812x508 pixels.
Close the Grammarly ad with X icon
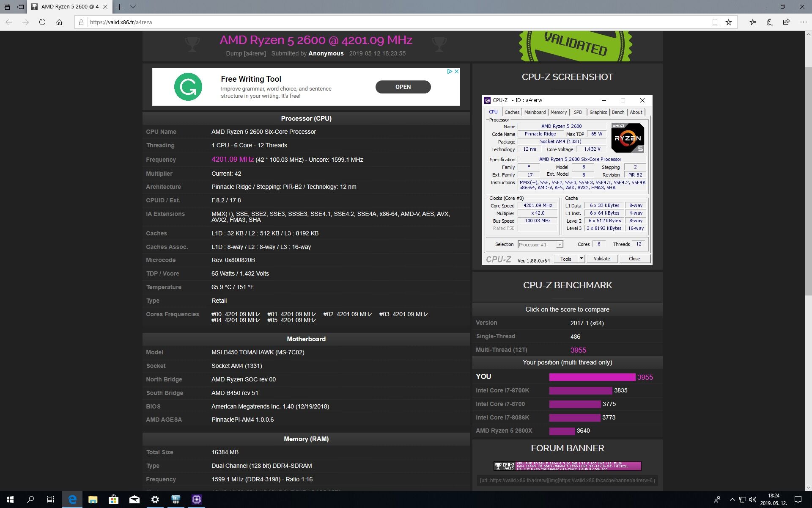[x=457, y=72]
